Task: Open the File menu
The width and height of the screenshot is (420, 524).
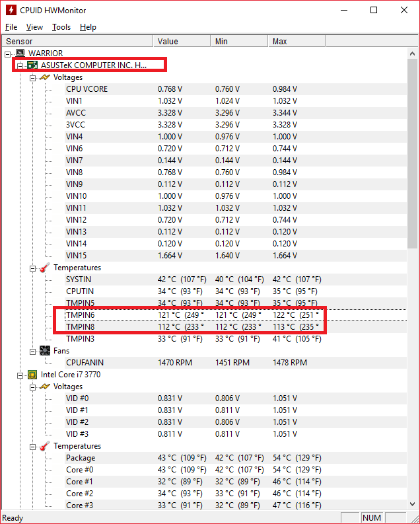Action: point(11,27)
